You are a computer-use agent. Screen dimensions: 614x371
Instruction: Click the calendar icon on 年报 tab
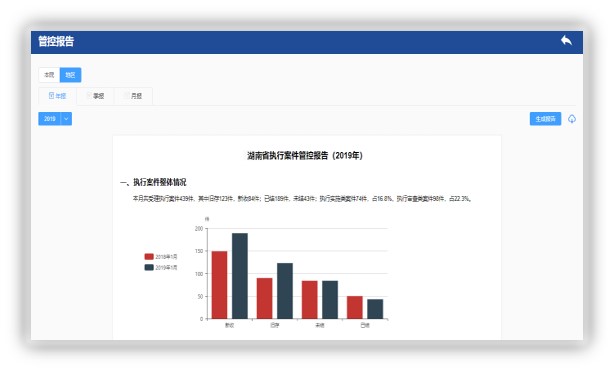[x=51, y=96]
